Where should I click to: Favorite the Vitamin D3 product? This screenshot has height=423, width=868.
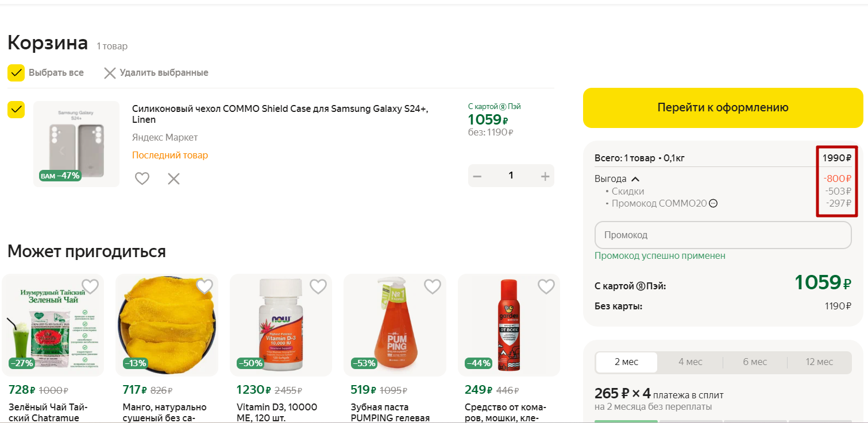(x=318, y=286)
